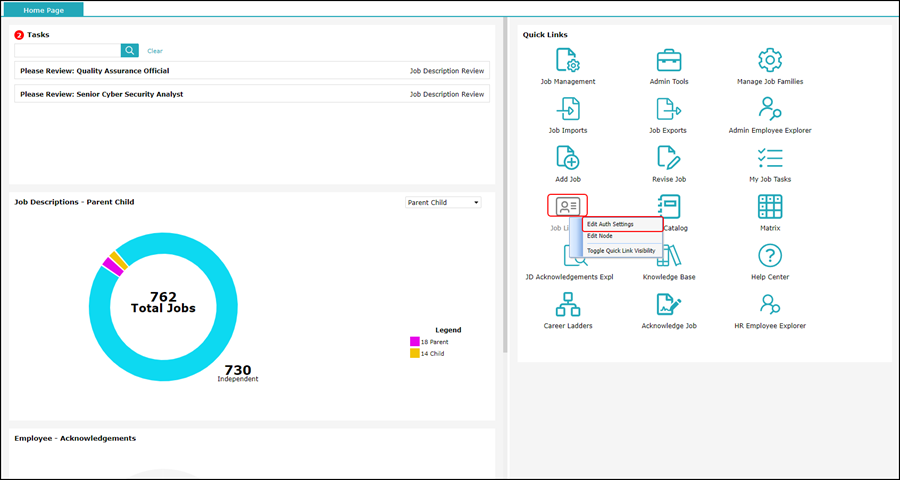
Task: Click the red Tasks count badge
Action: click(x=19, y=35)
